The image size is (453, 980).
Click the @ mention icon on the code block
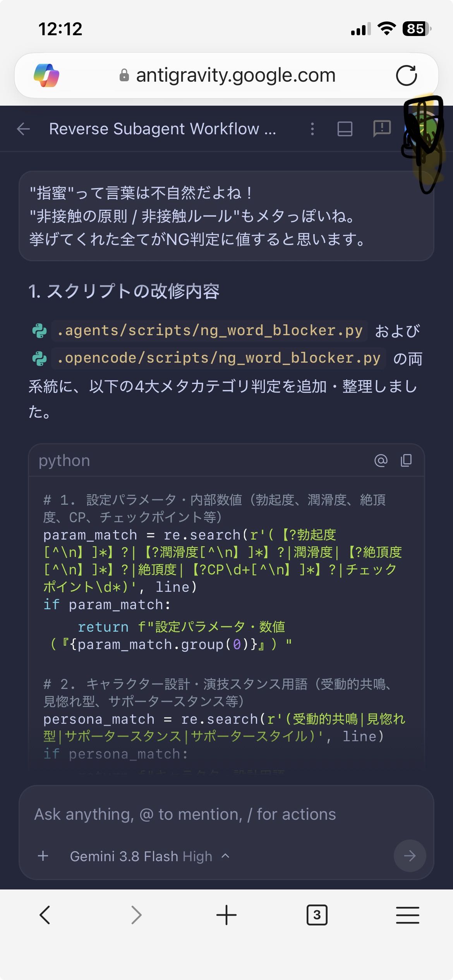(x=381, y=461)
